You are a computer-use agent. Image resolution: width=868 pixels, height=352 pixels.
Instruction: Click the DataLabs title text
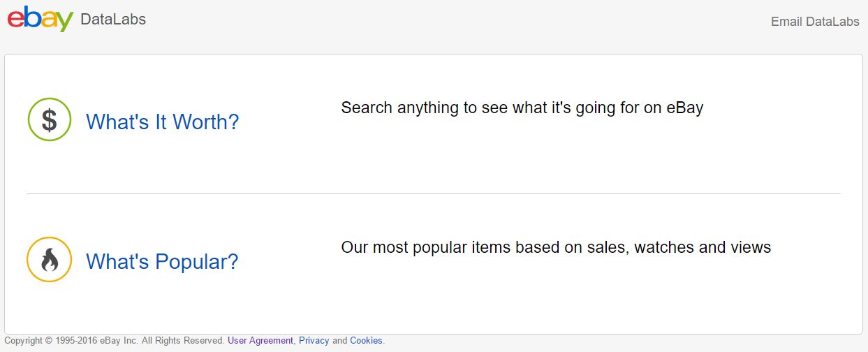click(x=113, y=20)
